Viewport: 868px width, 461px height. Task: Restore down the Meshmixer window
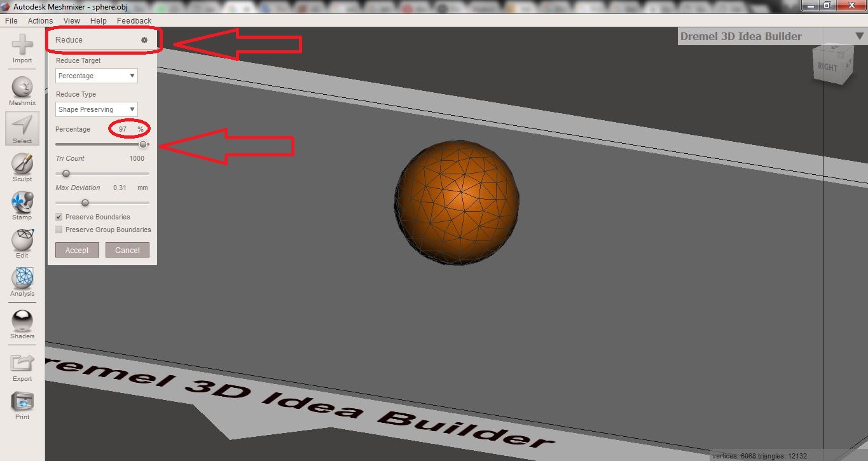[x=828, y=5]
